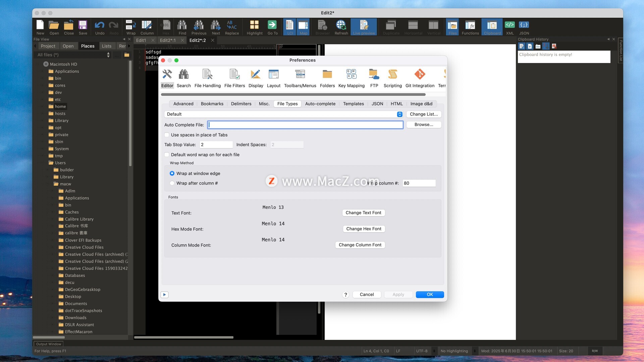Click the JSON toolbar icon
Viewport: 644px width, 362px height.
524,27
